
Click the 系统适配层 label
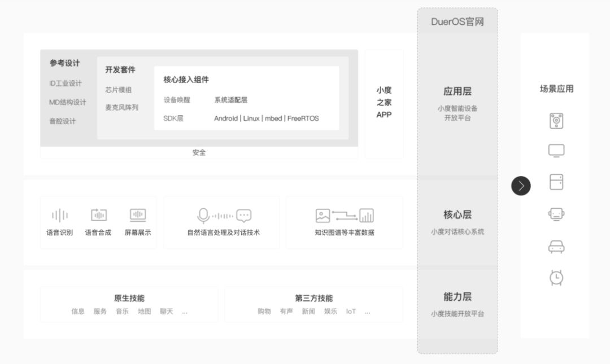point(230,100)
